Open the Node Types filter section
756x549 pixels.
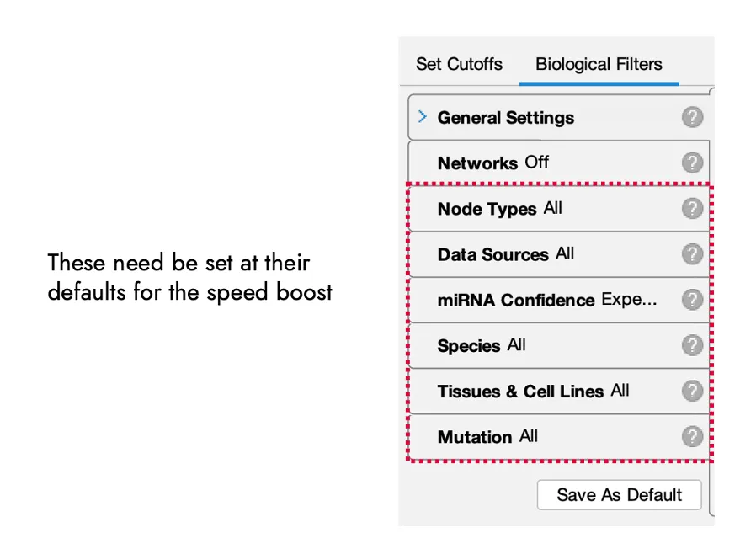pos(499,208)
